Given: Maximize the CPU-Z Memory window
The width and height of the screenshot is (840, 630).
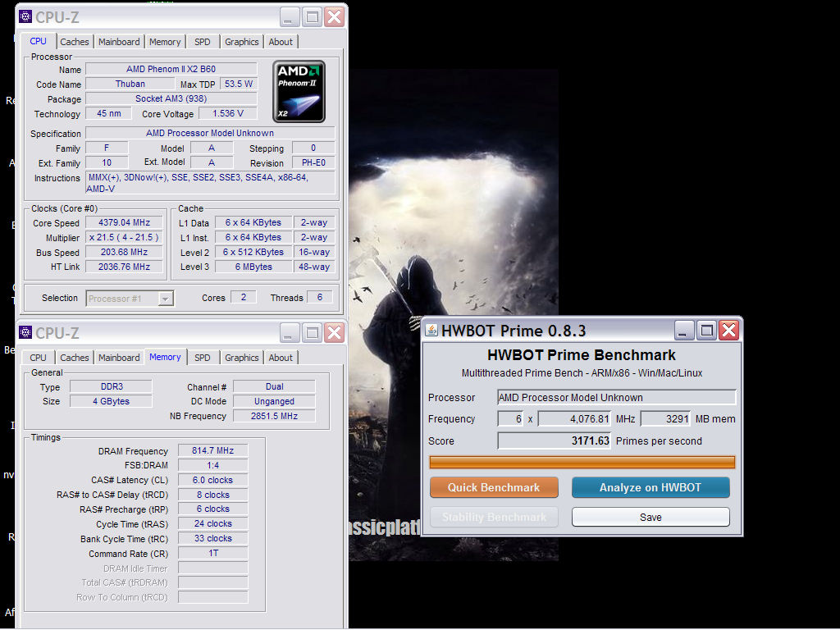Looking at the screenshot, I should 312,333.
